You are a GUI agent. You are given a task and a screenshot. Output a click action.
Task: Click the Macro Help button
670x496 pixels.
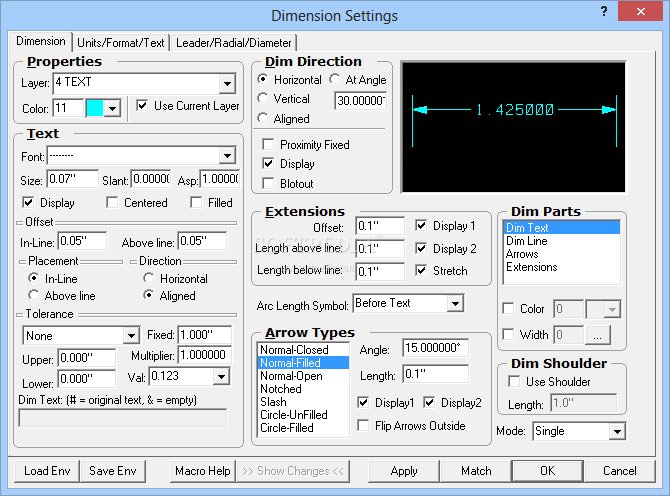click(x=203, y=471)
